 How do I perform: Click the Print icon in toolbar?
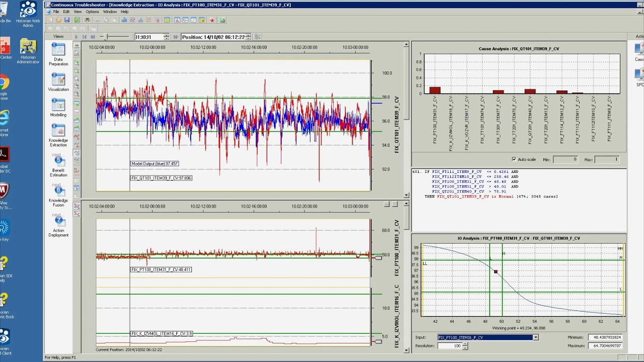(87, 20)
